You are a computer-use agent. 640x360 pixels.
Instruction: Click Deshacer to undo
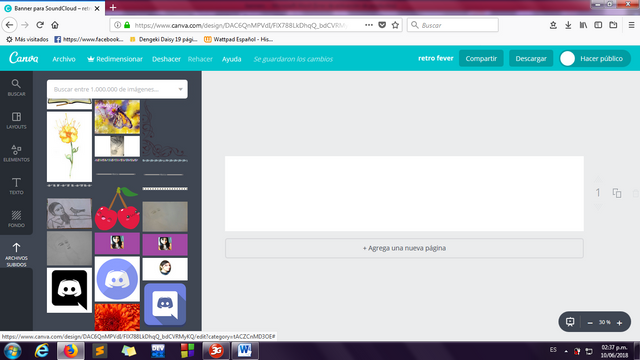point(166,59)
